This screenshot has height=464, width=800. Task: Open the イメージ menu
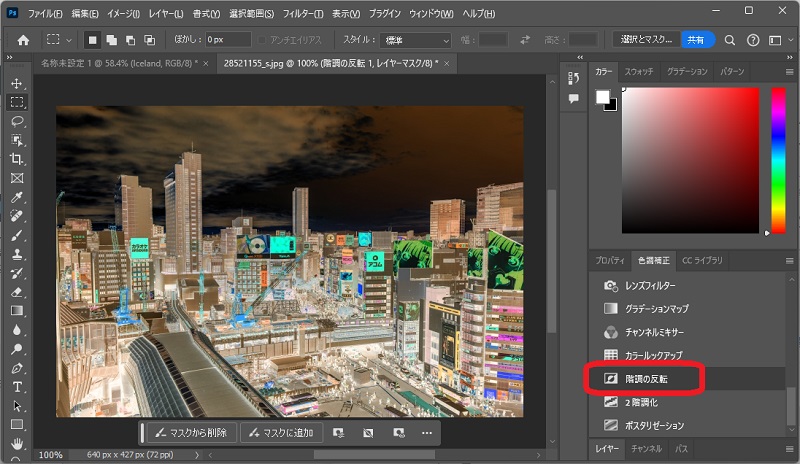point(123,14)
